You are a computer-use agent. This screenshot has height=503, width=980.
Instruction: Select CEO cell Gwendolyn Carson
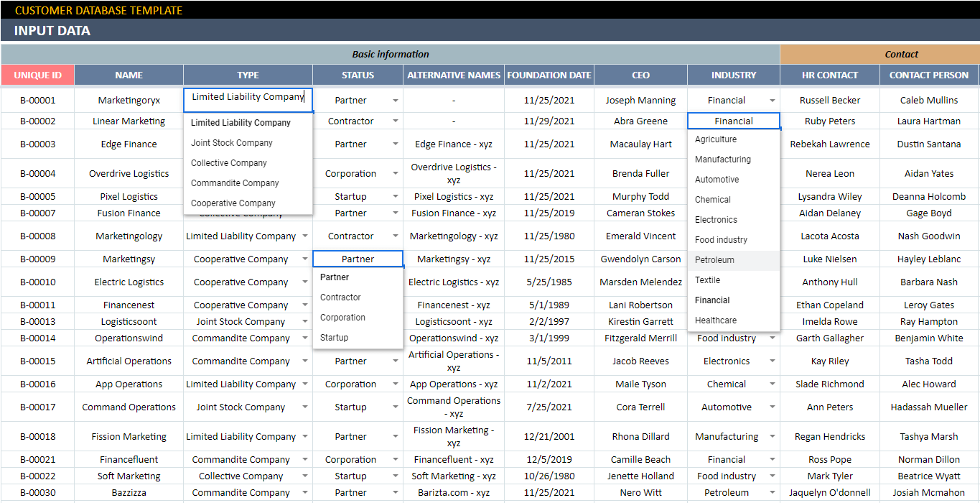click(x=640, y=259)
